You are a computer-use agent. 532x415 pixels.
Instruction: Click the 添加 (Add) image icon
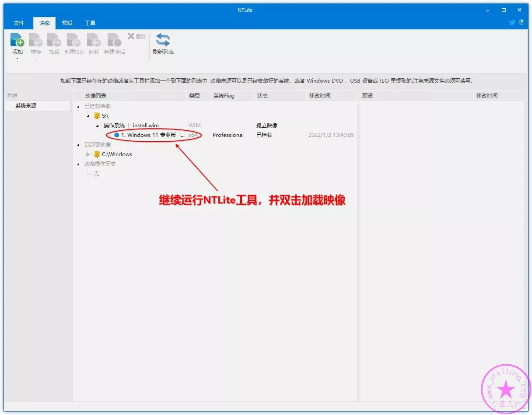click(17, 40)
